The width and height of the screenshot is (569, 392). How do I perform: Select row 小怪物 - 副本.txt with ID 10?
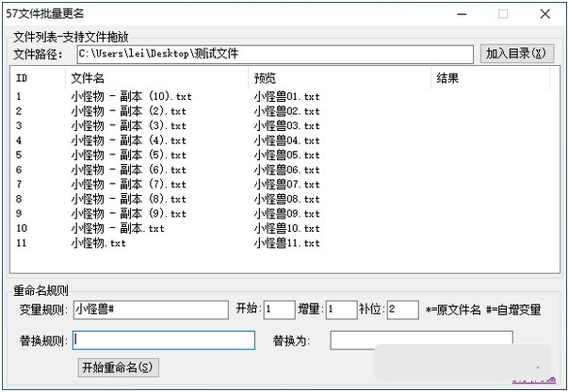tap(117, 228)
